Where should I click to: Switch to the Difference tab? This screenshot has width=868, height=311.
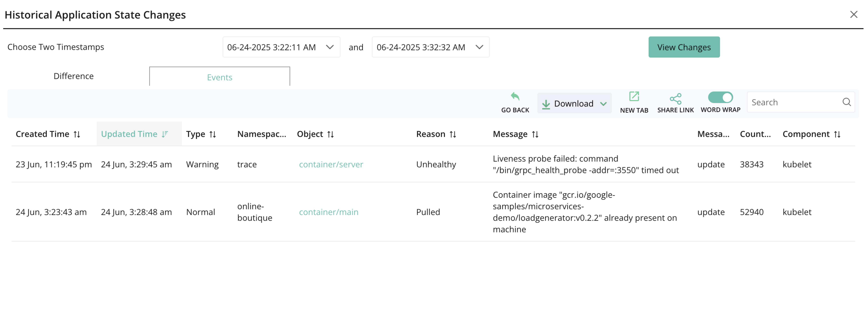tap(74, 76)
